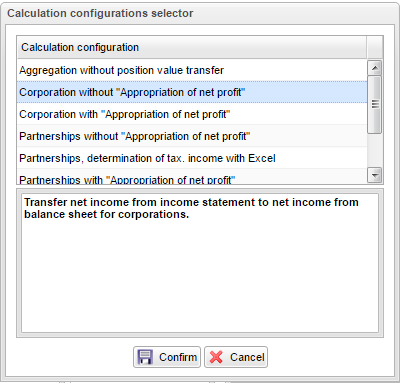Select Partnerships without "Appropriation of net profit"

coord(192,136)
